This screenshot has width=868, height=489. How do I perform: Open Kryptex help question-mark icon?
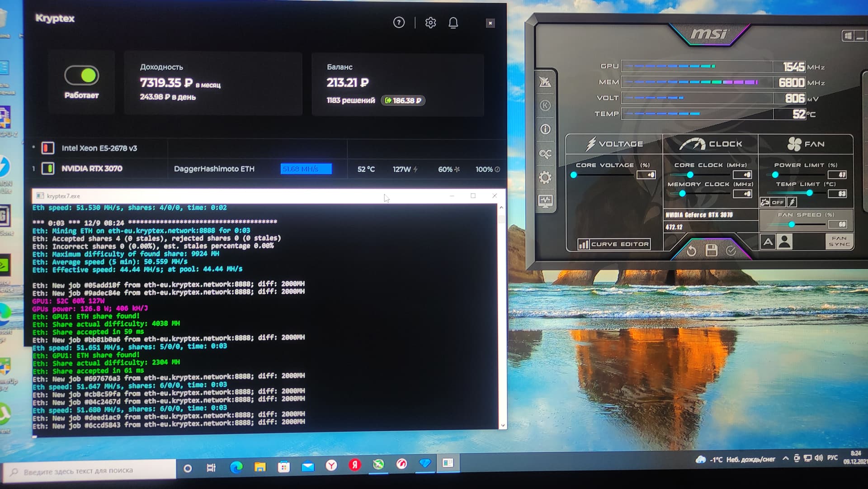(x=399, y=23)
